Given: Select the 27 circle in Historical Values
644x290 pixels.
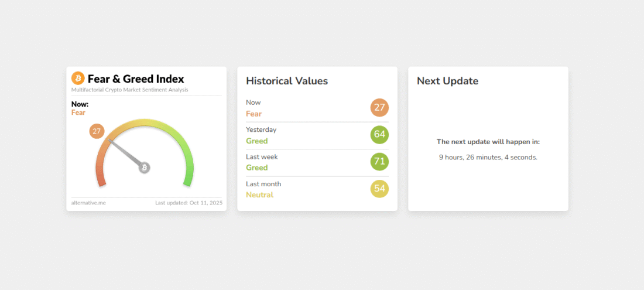Looking at the screenshot, I should tap(379, 108).
